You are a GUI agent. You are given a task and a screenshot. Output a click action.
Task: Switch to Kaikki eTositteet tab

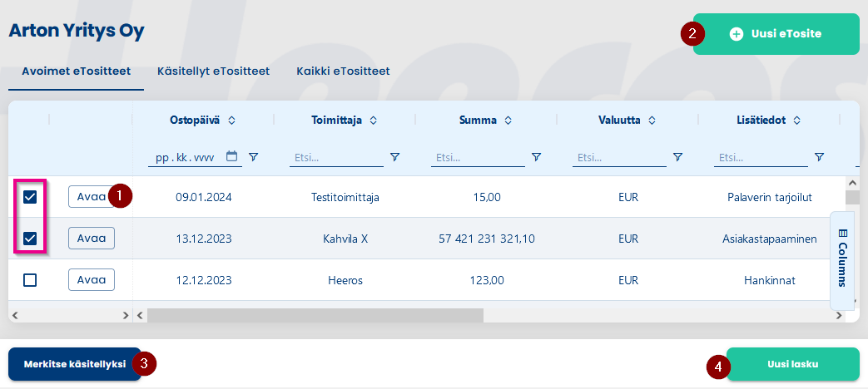tap(343, 71)
